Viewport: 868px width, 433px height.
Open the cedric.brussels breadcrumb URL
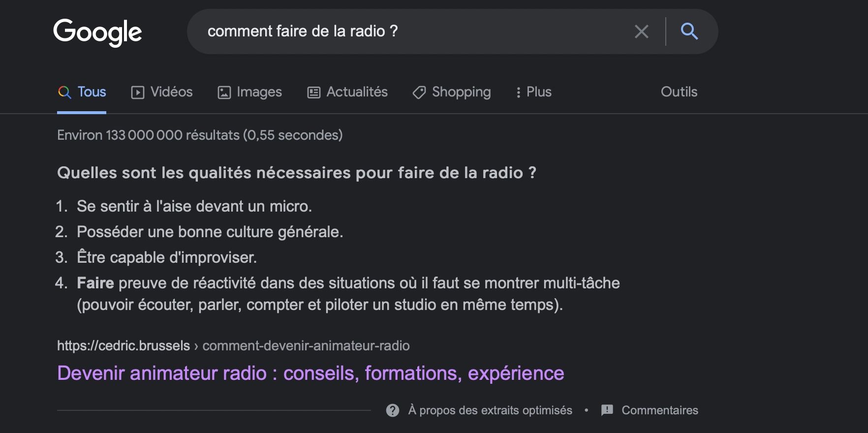(123, 345)
